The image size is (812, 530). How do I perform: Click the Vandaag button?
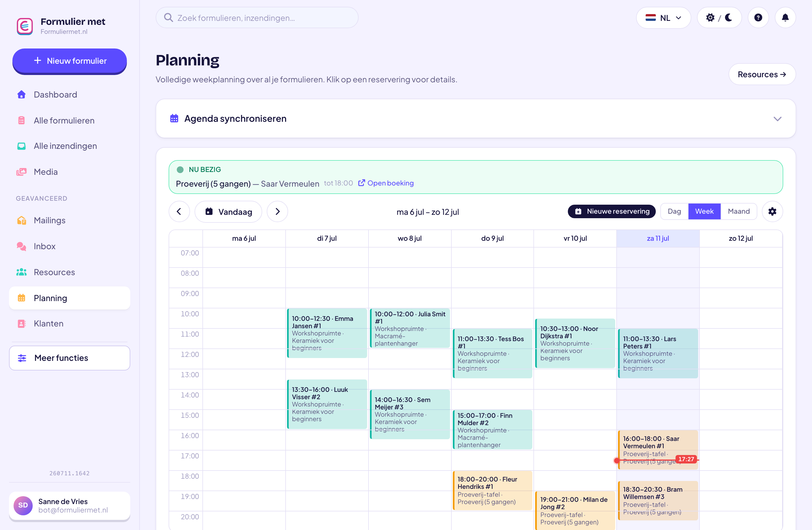click(x=228, y=212)
